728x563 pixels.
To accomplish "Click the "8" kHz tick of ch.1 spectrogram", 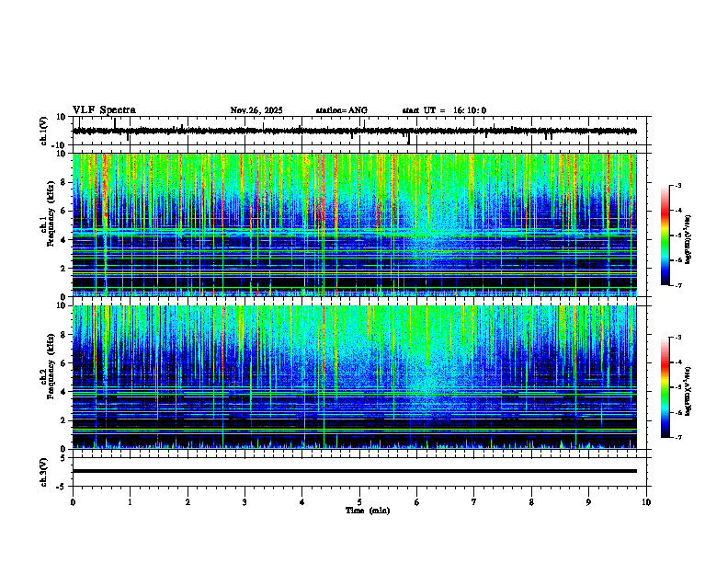I will coord(63,182).
